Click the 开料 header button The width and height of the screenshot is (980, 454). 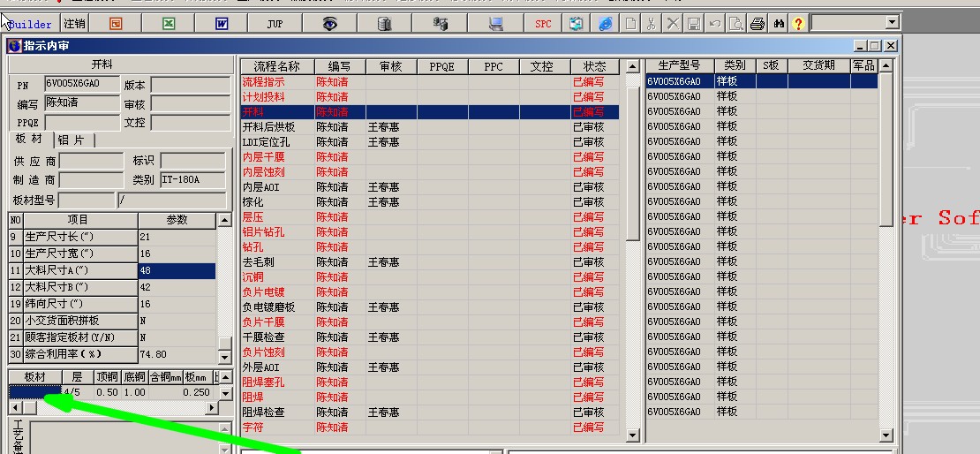119,65
